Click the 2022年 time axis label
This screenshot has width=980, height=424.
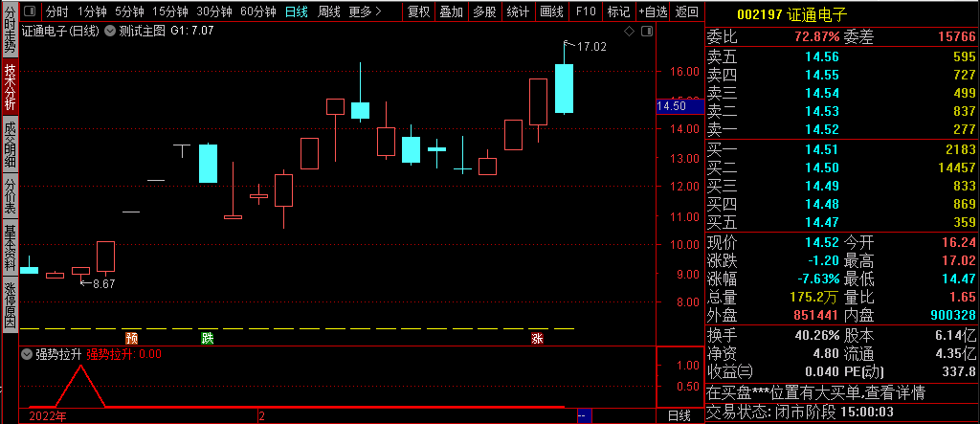[x=48, y=415]
